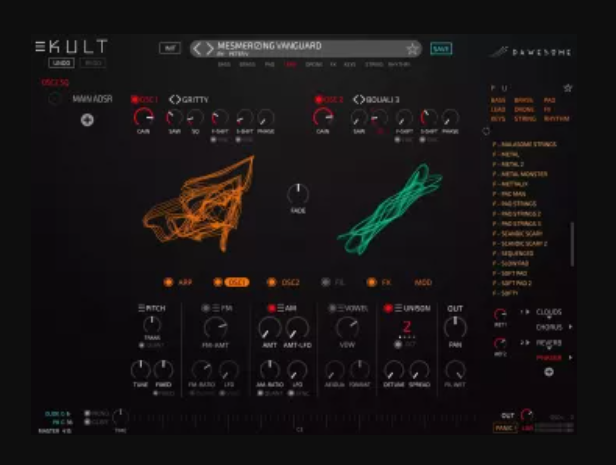616x465 pixels.
Task: Select the DRONE tag under preset bar
Action: coord(314,64)
